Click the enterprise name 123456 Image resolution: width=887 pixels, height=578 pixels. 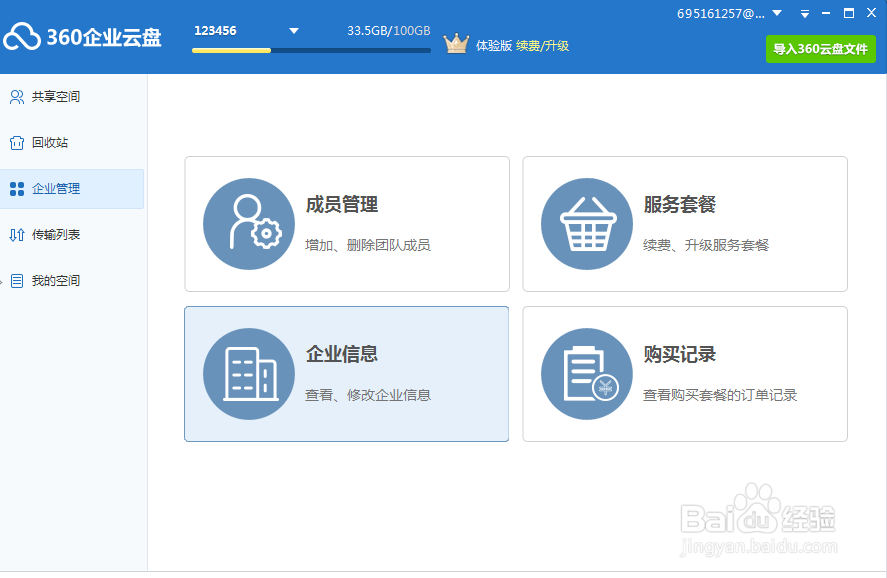point(215,31)
